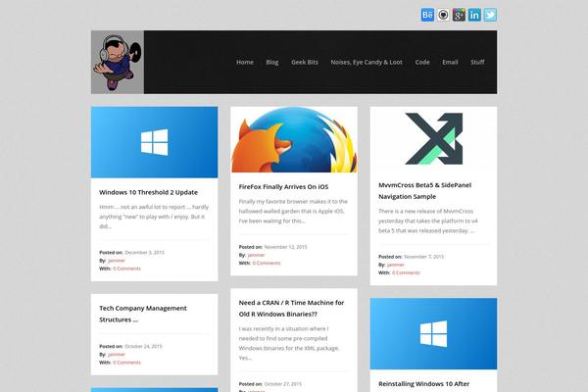Open the Twitter social icon
This screenshot has width=588, height=392.
pos(490,15)
